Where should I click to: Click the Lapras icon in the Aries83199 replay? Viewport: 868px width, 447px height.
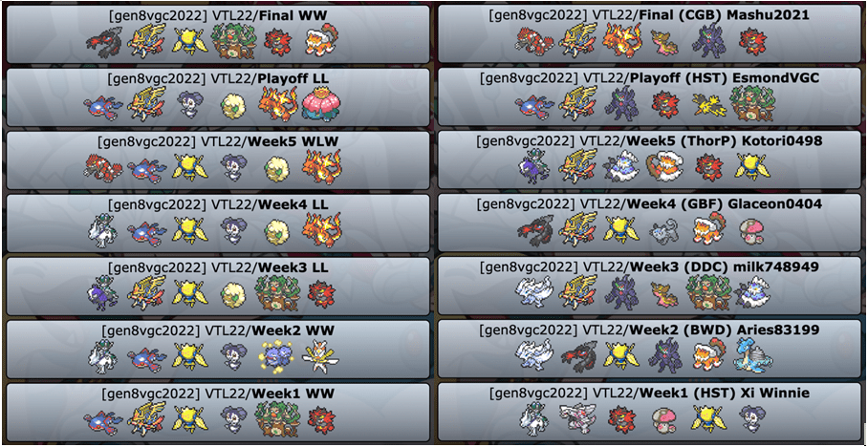pos(753,355)
